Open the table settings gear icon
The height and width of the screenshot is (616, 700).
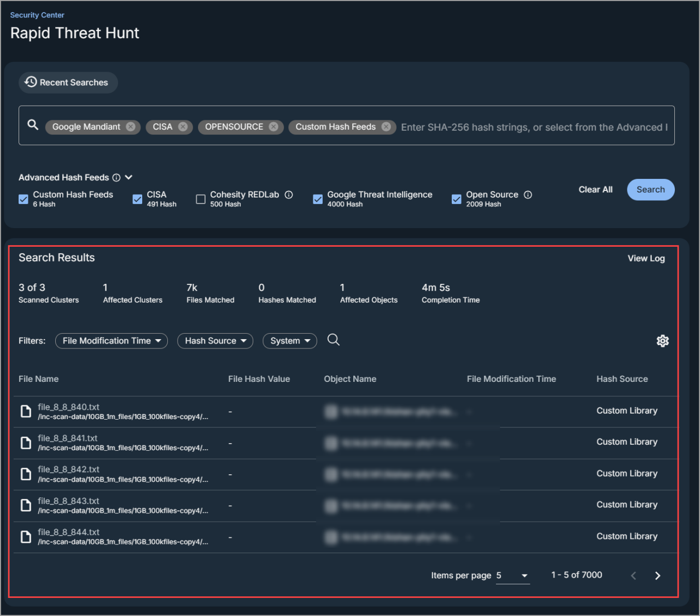pyautogui.click(x=662, y=341)
